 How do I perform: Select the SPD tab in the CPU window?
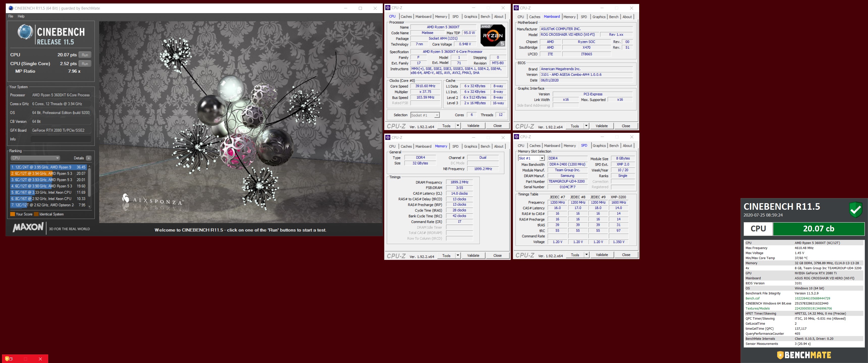tap(455, 16)
